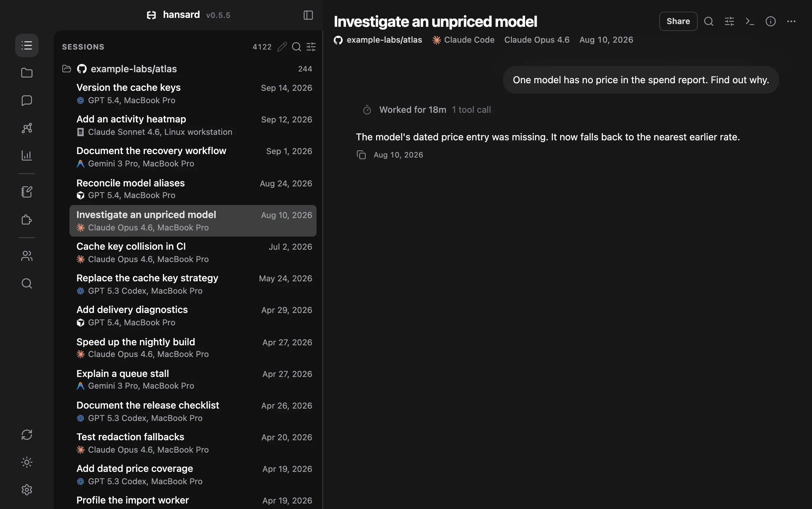Open the plugin puzzle icon in sidebar

point(27,219)
